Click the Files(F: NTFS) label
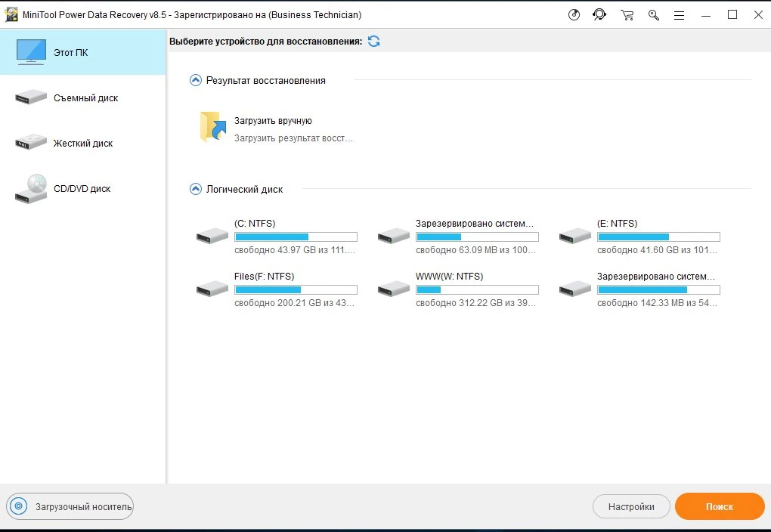 [264, 277]
